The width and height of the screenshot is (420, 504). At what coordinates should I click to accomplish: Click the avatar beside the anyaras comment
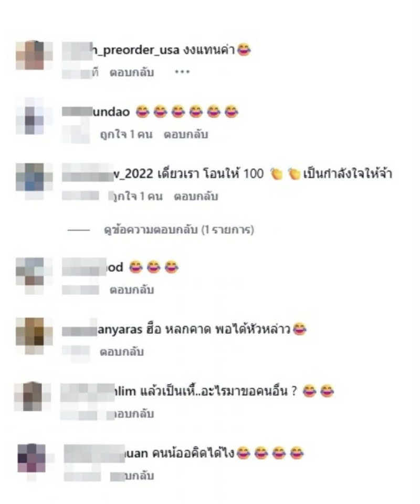34,336
